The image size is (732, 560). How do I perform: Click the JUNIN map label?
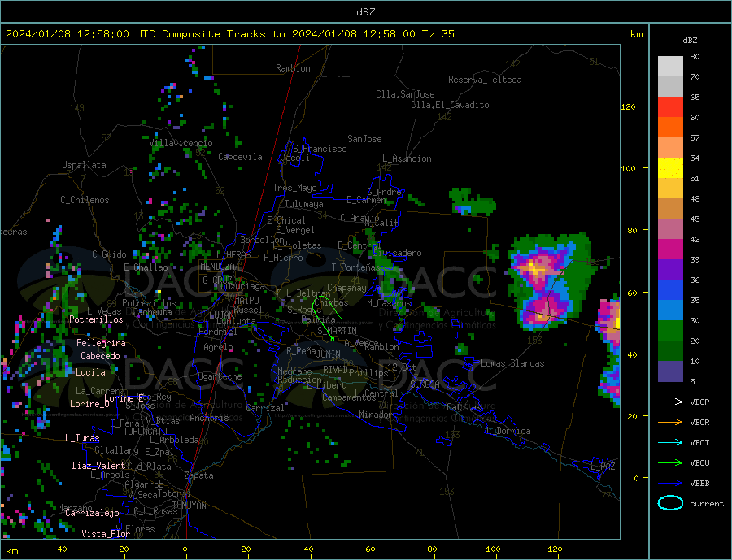329,354
